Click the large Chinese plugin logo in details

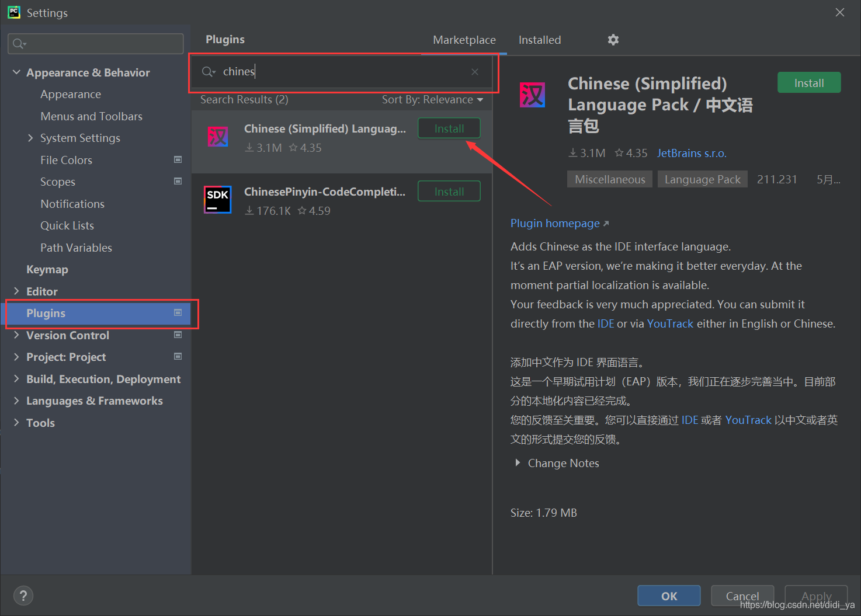pyautogui.click(x=532, y=95)
